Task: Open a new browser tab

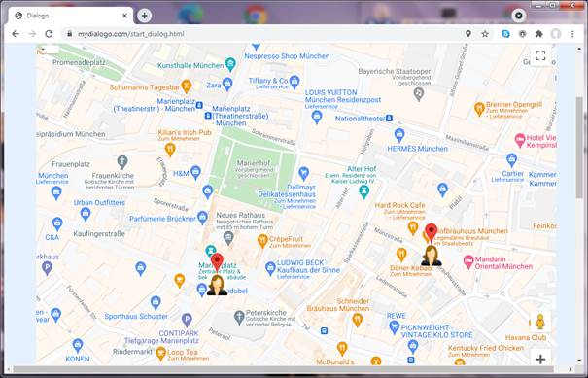Action: [145, 16]
